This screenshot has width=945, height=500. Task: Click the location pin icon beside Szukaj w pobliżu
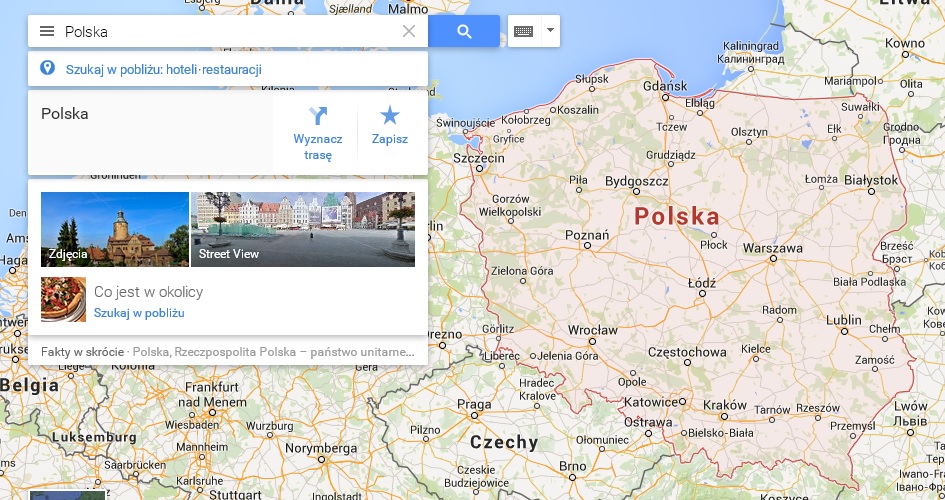(47, 68)
